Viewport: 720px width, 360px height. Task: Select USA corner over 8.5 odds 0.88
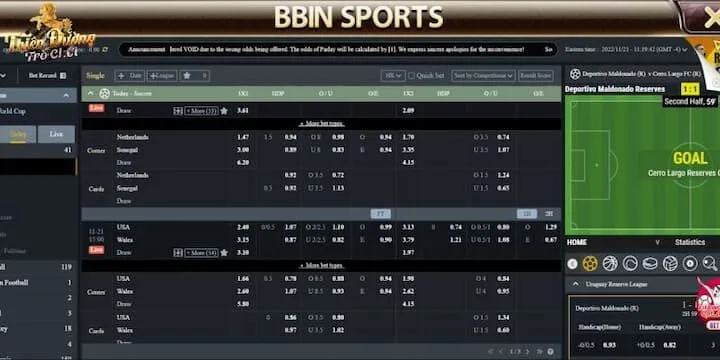[338, 278]
